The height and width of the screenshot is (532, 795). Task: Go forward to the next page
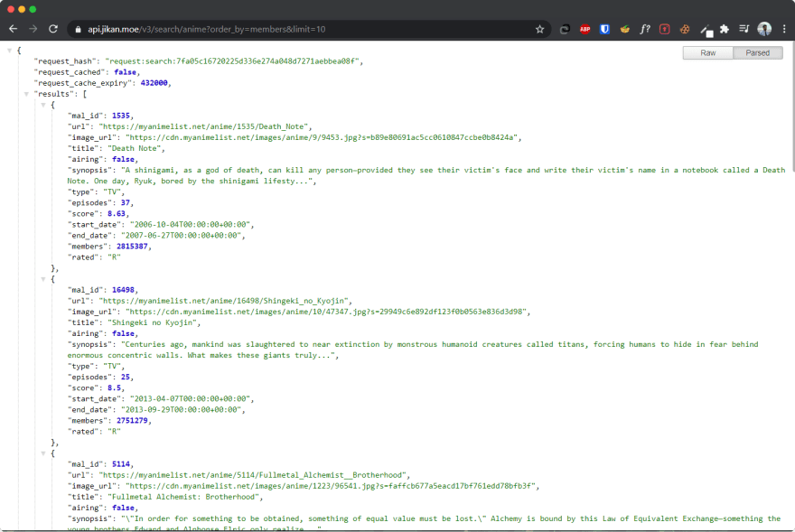pos(33,29)
